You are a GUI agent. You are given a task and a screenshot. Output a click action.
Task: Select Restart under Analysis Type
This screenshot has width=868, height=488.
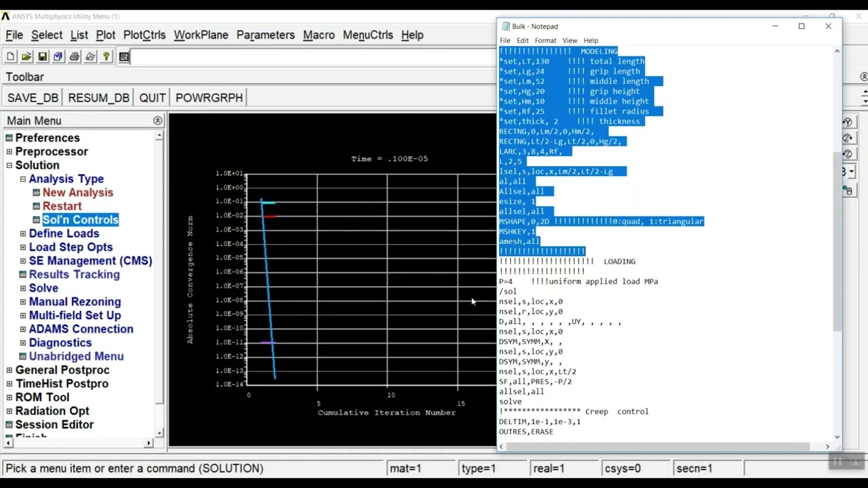[62, 206]
